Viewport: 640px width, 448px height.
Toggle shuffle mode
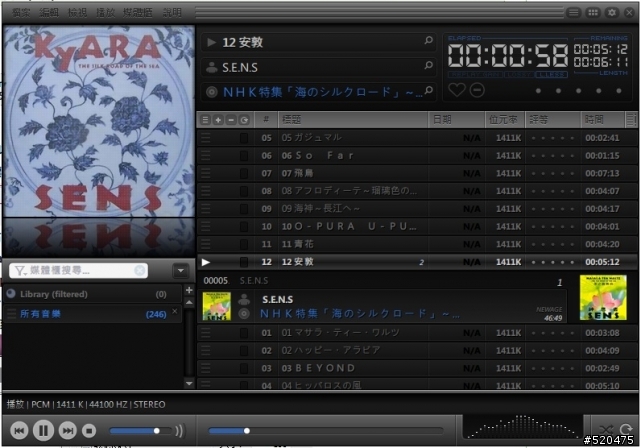(x=606, y=429)
